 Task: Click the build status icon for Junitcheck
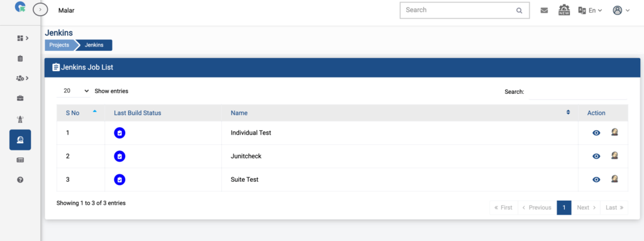point(119,156)
